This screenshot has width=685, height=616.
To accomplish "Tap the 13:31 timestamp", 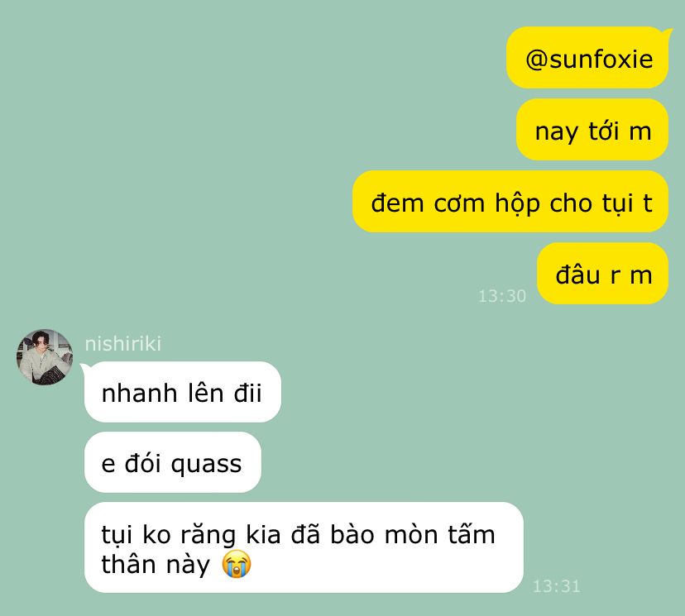I will [x=557, y=586].
